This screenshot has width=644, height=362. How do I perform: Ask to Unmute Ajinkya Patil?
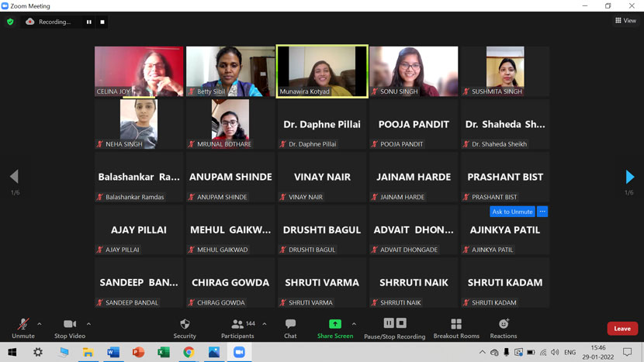pos(512,212)
